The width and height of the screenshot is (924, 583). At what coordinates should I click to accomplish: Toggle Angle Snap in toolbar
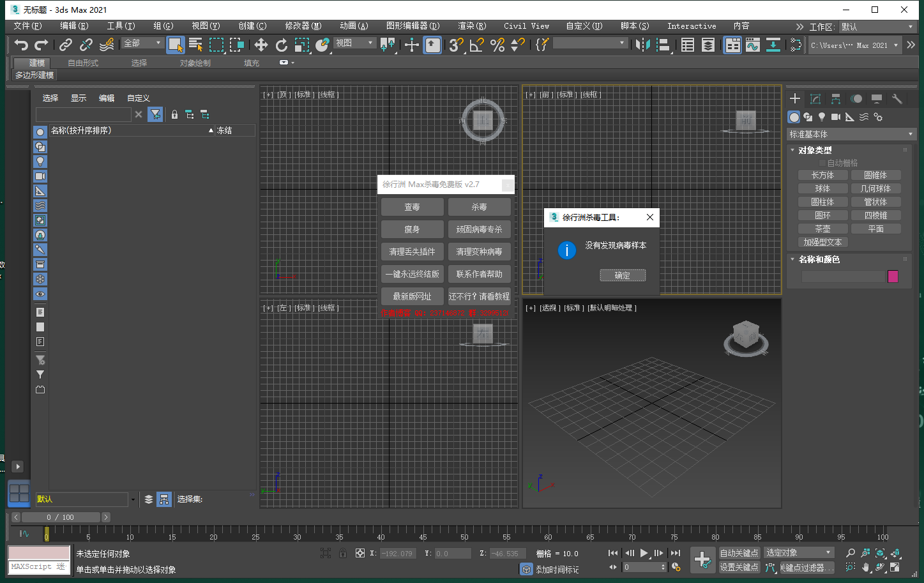tap(476, 45)
